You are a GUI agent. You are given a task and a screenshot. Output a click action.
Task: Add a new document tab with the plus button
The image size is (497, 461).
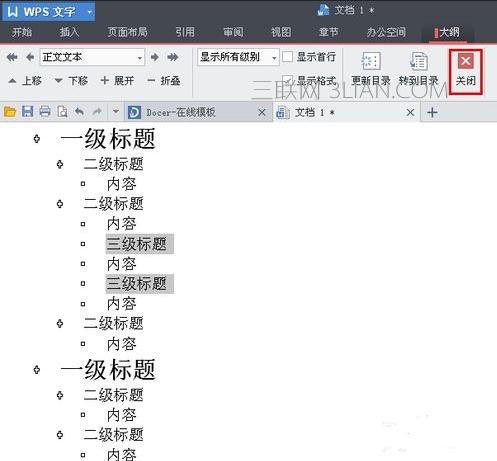coord(432,112)
